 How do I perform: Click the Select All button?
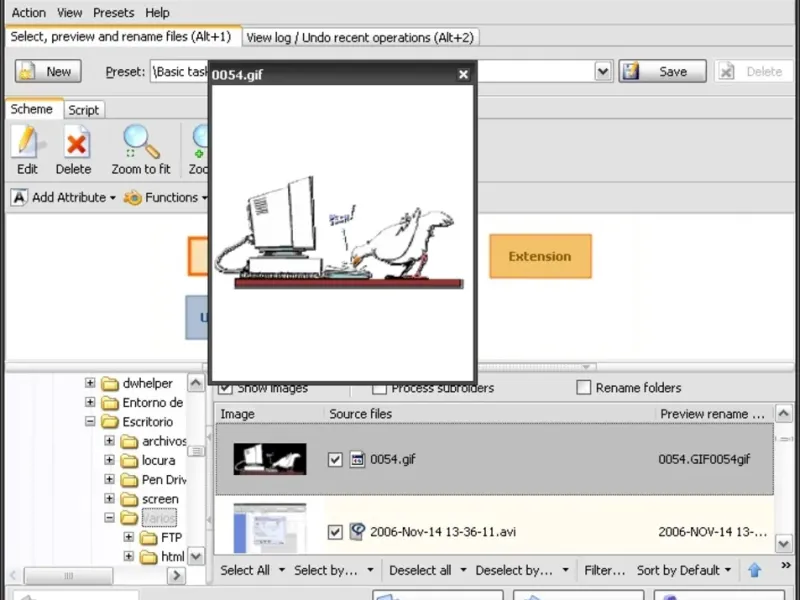tap(245, 570)
